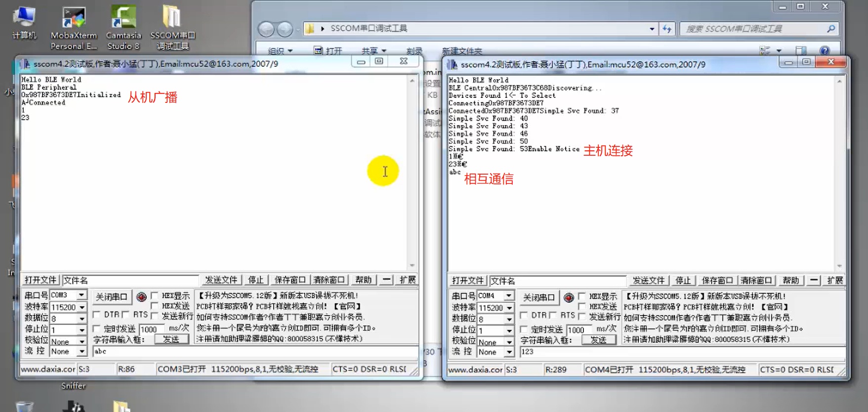868x412 pixels.
Task: Click the Explorer address bar refresh icon
Action: tap(667, 29)
